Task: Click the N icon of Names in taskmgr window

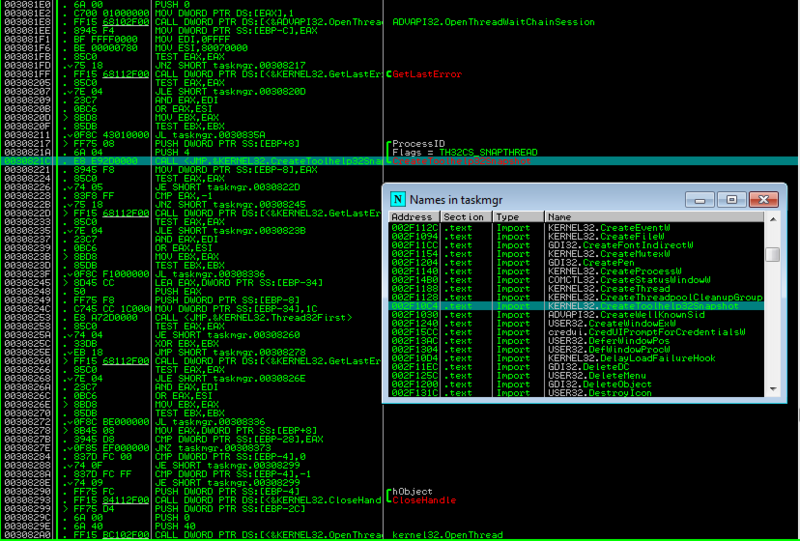Action: (397, 200)
